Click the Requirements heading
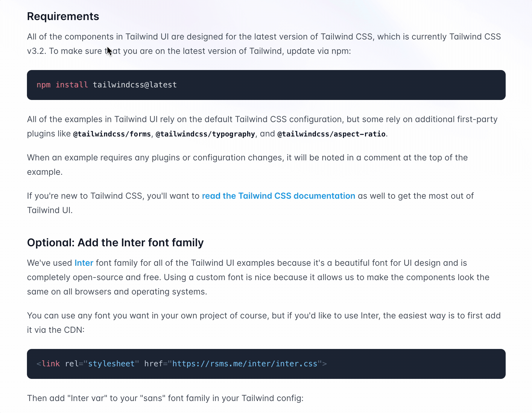 coord(63,16)
